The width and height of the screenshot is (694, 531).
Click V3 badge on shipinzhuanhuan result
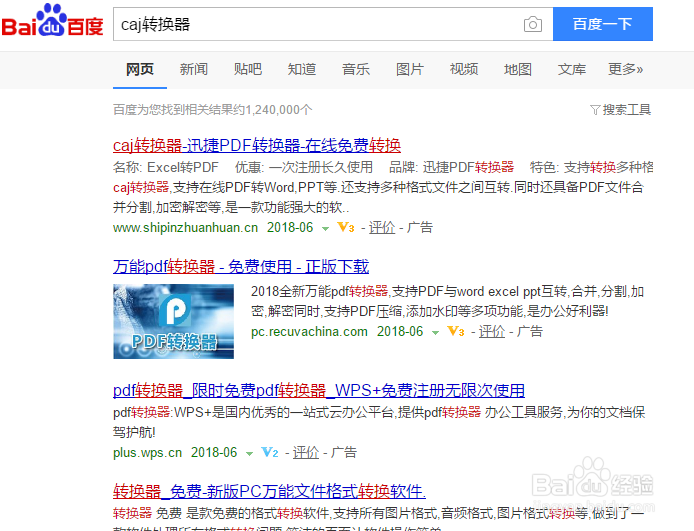346,227
